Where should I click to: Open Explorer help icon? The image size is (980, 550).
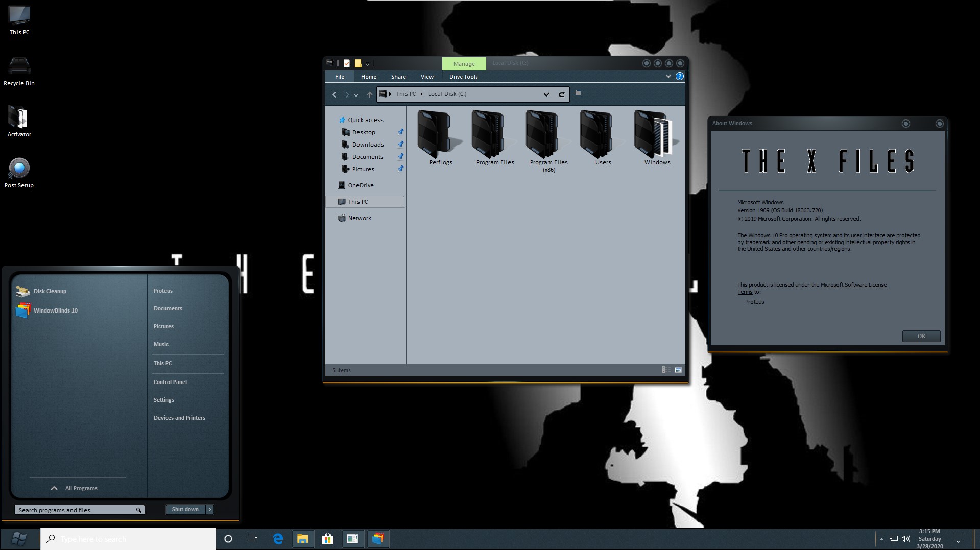679,76
